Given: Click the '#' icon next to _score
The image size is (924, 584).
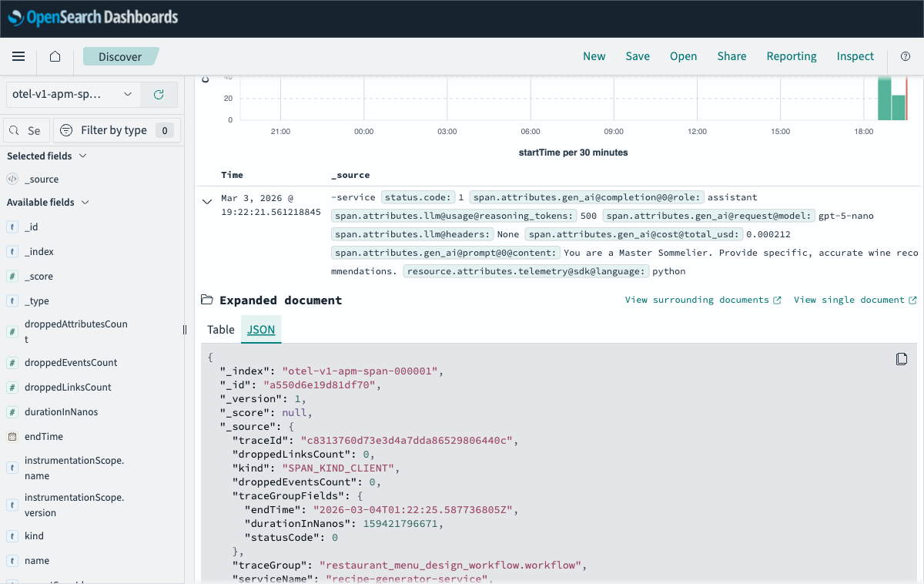Looking at the screenshot, I should [12, 276].
